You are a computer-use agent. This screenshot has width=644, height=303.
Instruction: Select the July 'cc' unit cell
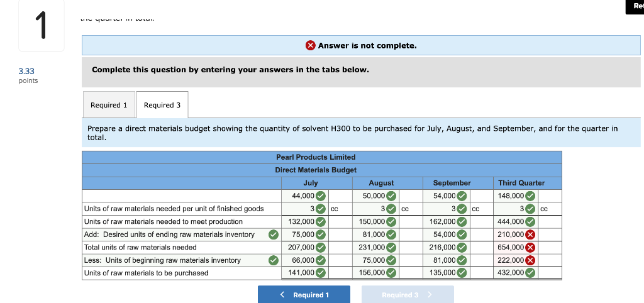340,209
